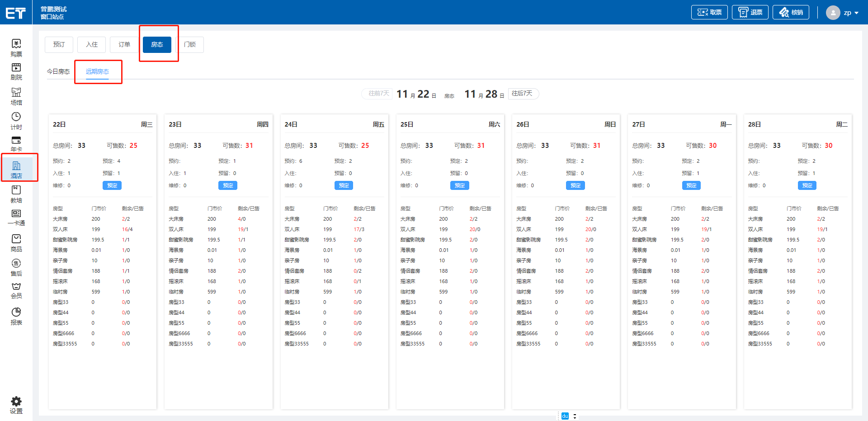Screen dimensions: 868x421
Task: Open the 售后 after-sales sidebar icon
Action: pos(16,267)
